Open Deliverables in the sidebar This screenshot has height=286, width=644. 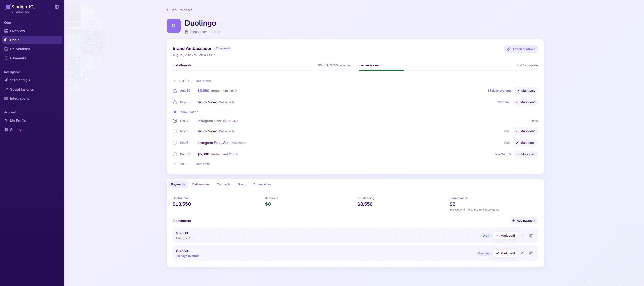point(32,49)
